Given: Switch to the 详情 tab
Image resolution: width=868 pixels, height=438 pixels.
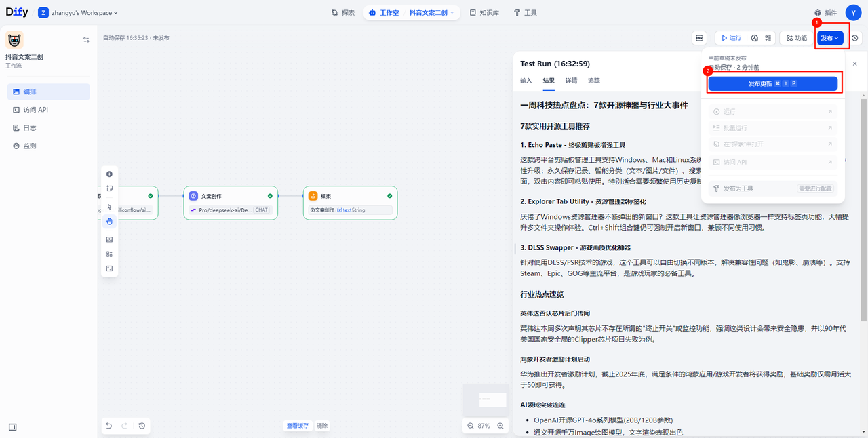Looking at the screenshot, I should pyautogui.click(x=571, y=81).
